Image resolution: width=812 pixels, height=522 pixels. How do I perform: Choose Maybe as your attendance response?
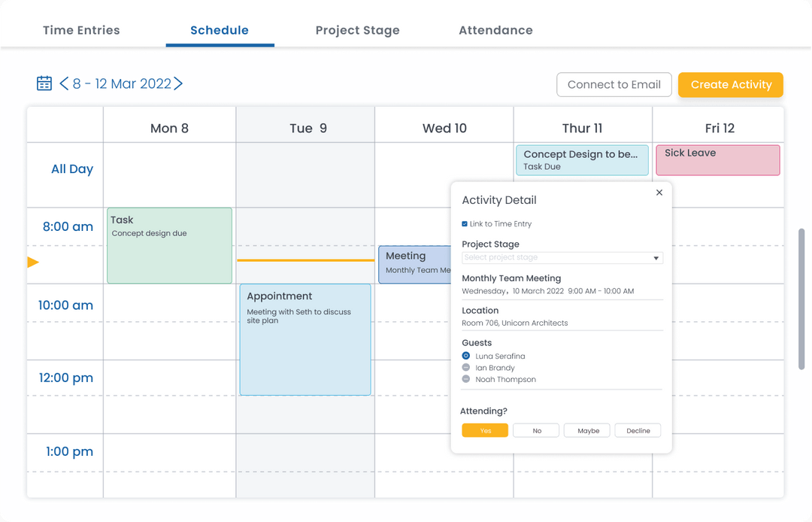[x=586, y=430]
